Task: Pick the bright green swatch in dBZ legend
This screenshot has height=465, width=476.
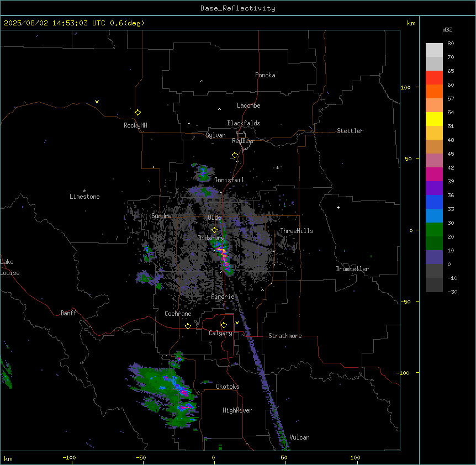Action: tap(434, 230)
